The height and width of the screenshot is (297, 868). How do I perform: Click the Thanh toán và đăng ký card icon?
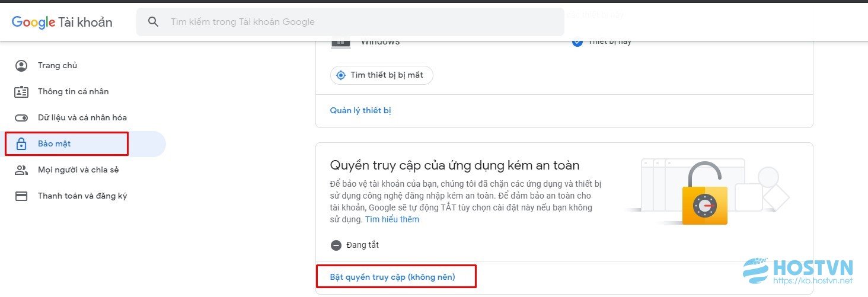(21, 196)
